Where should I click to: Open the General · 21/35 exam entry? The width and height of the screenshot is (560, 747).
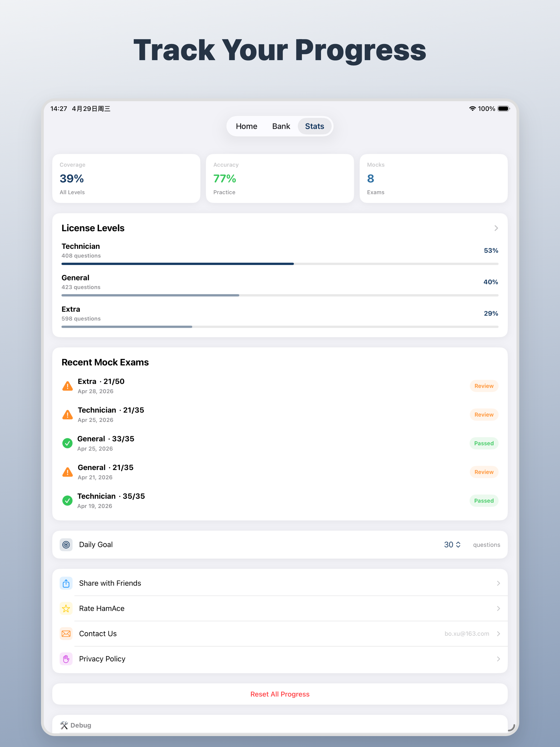[x=280, y=472]
